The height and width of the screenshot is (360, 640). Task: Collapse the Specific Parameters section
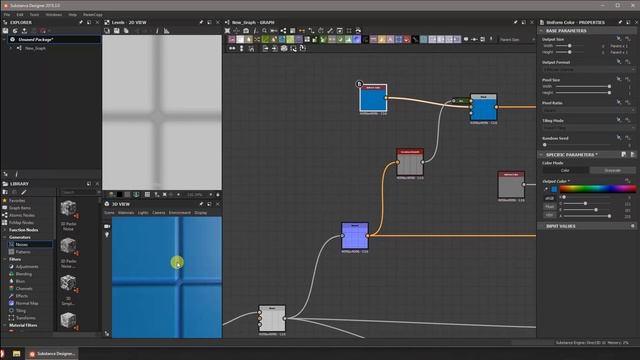(541, 155)
